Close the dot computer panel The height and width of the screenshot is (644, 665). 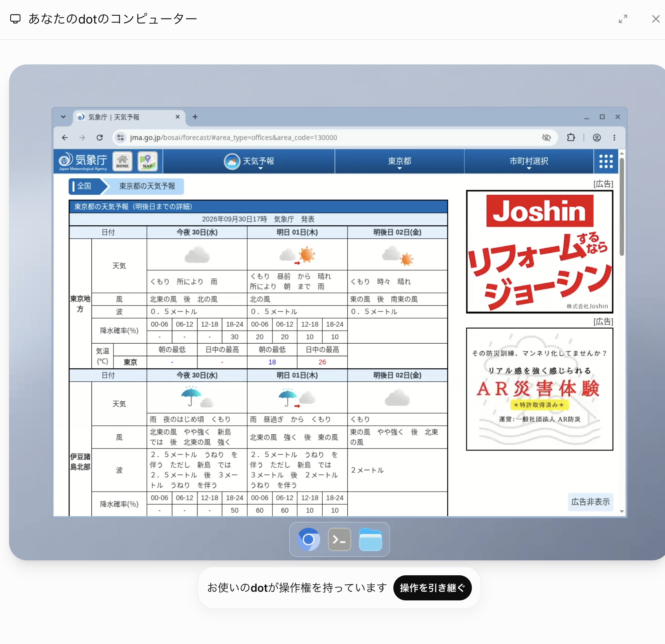(x=656, y=19)
